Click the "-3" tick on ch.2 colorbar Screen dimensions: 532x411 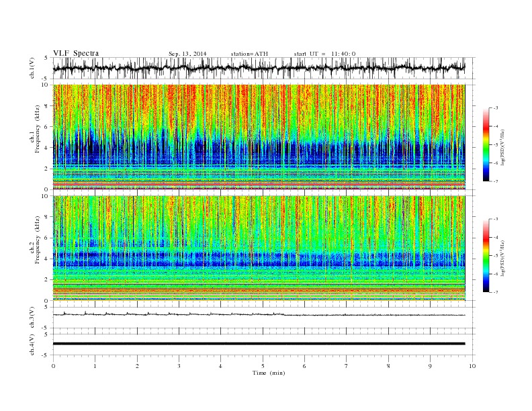(496, 219)
